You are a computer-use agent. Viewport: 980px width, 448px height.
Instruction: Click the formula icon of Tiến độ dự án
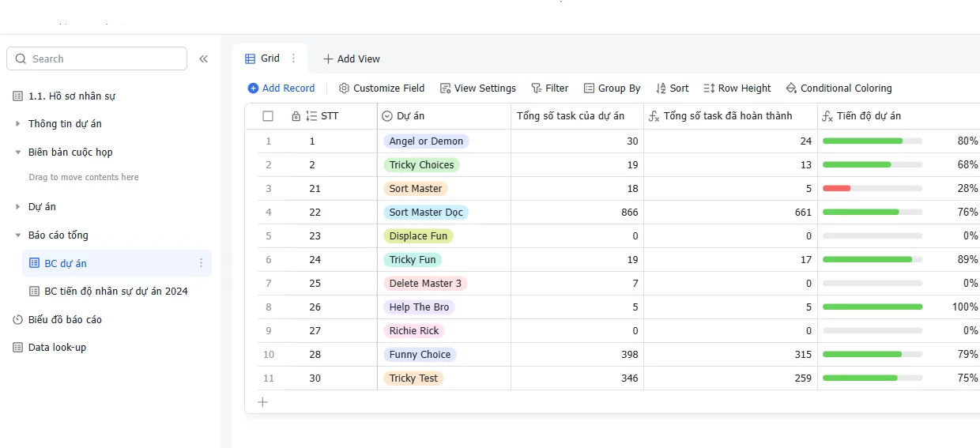point(827,116)
